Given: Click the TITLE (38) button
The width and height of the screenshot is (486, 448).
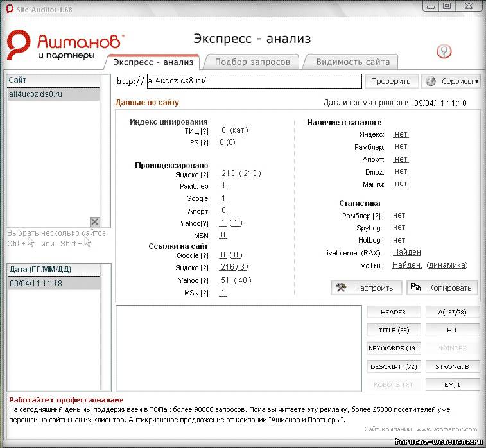Looking at the screenshot, I should pos(394,331).
